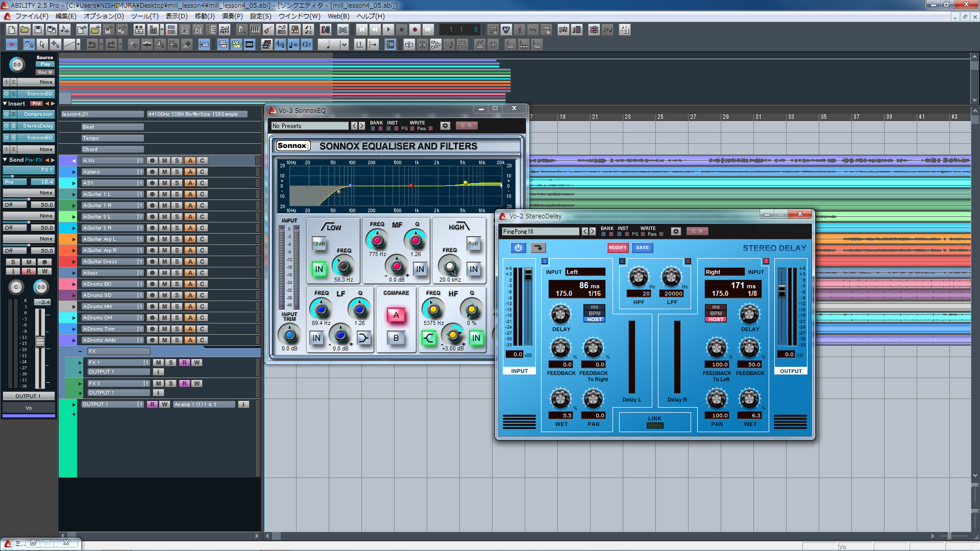Select the arrow pointer tool
980x551 pixels.
coord(42,44)
